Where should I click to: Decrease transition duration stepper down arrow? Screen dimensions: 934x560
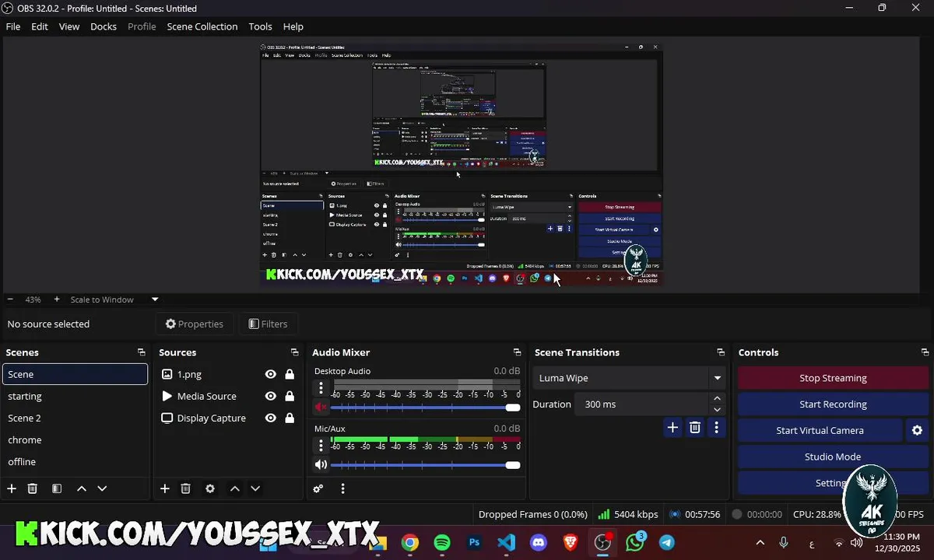(x=717, y=410)
